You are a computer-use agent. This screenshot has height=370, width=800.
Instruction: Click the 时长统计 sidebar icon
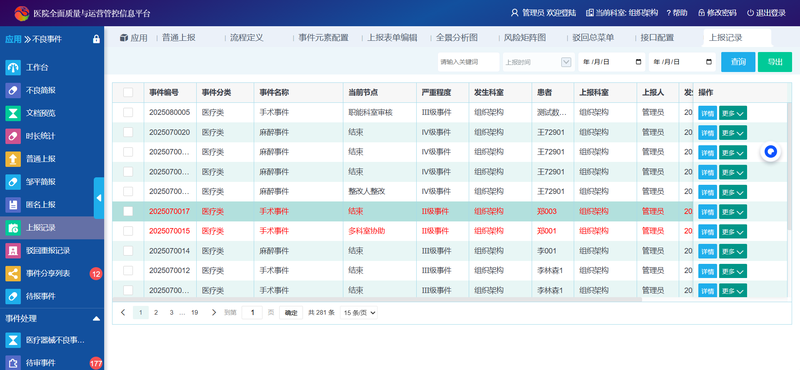click(x=13, y=136)
